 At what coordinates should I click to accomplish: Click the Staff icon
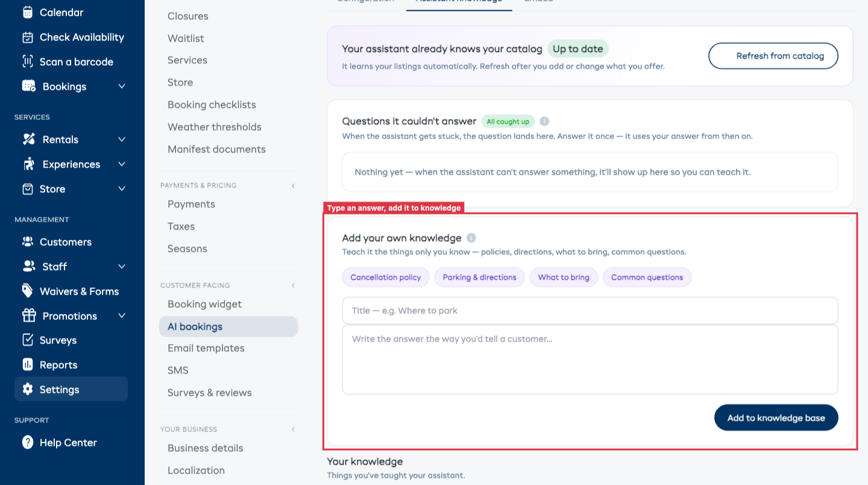click(29, 266)
